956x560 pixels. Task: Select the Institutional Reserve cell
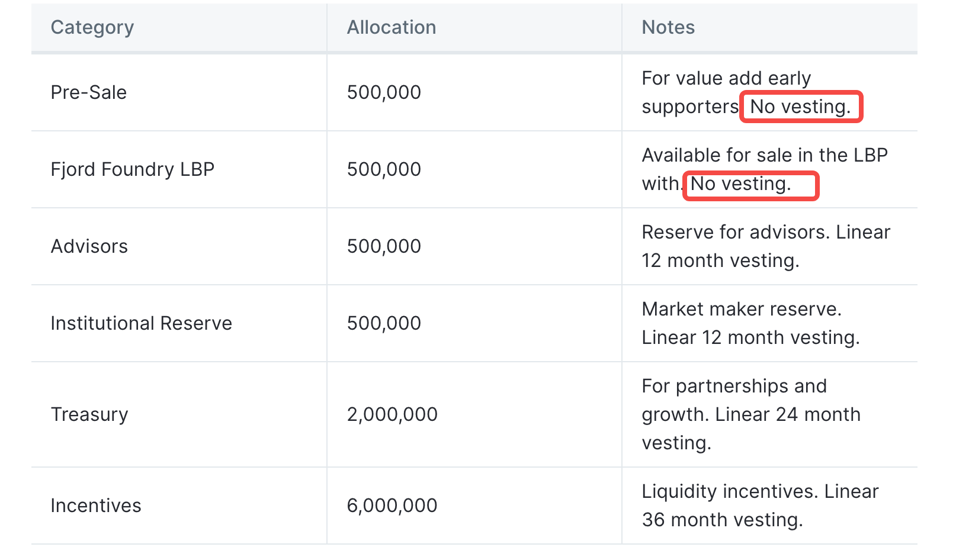click(x=141, y=323)
